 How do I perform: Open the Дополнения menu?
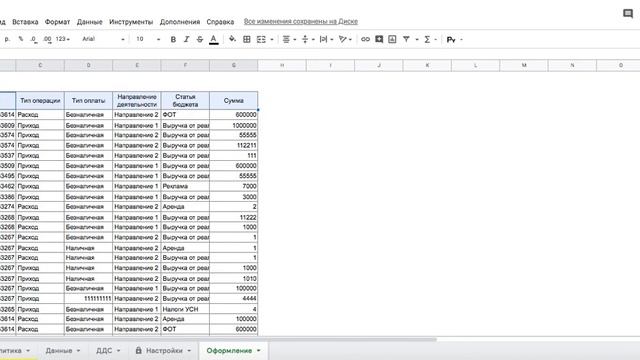[180, 22]
